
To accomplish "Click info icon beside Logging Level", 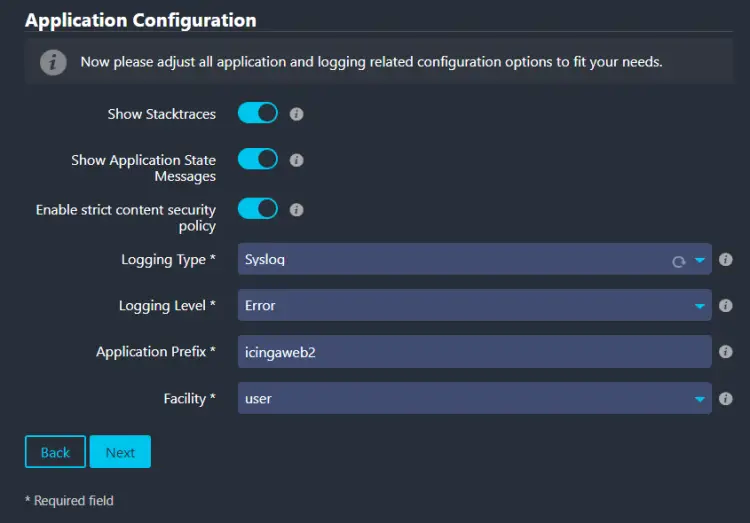I will 726,305.
